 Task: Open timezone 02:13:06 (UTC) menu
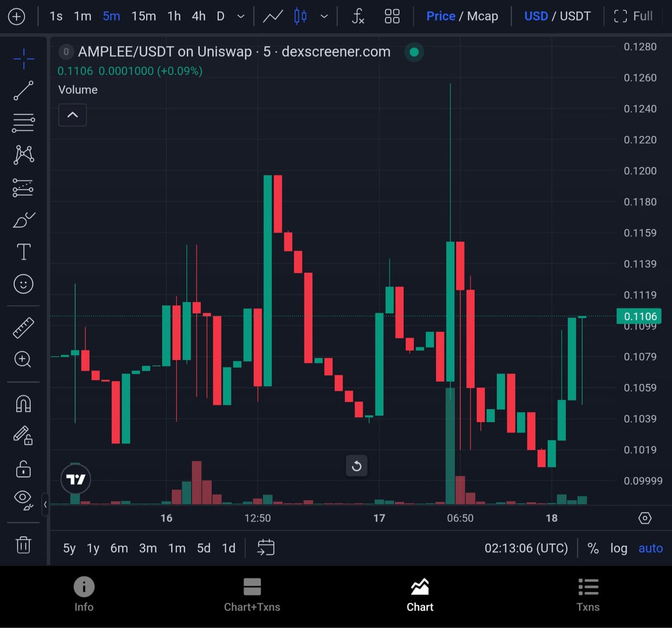click(x=526, y=548)
